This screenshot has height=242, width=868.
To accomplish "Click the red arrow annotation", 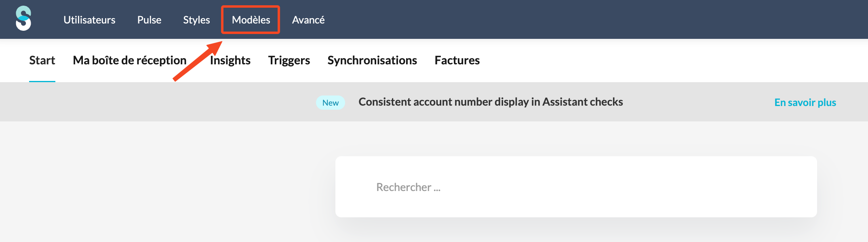I will (x=197, y=61).
